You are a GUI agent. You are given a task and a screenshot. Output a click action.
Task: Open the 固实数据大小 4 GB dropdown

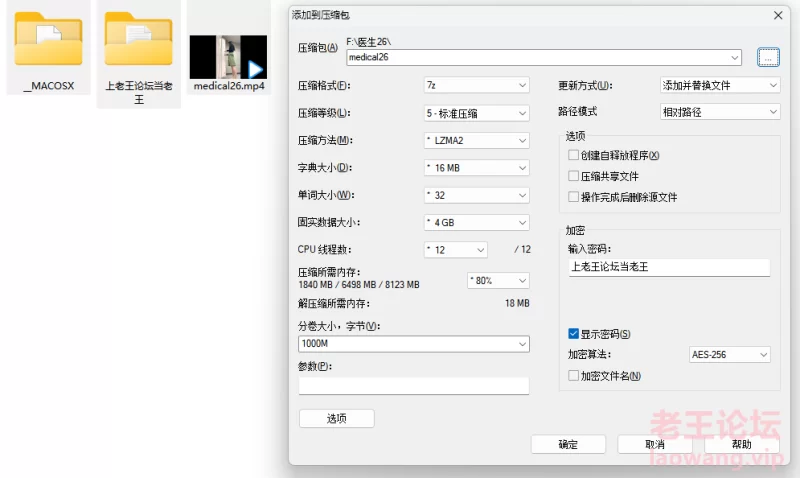(x=477, y=222)
